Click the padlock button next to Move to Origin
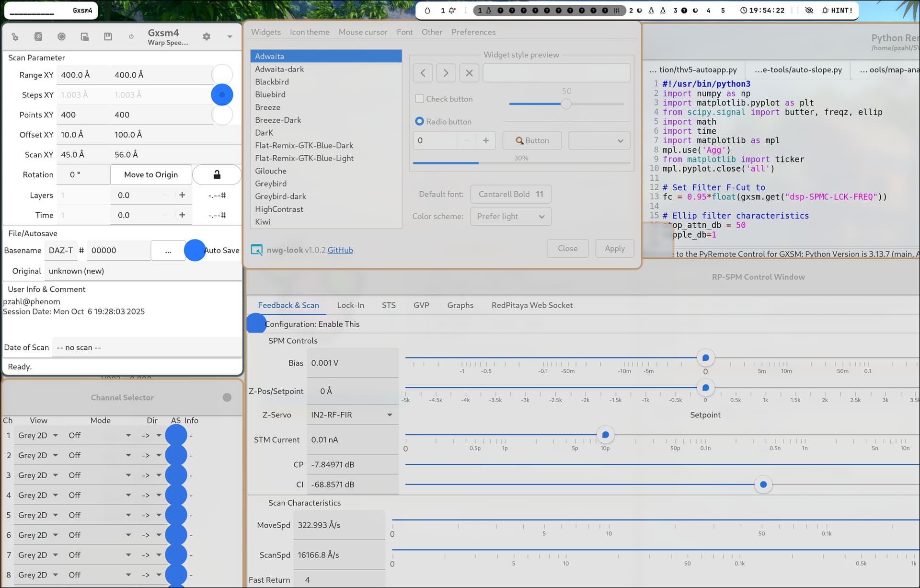Image resolution: width=920 pixels, height=588 pixels. (x=217, y=175)
